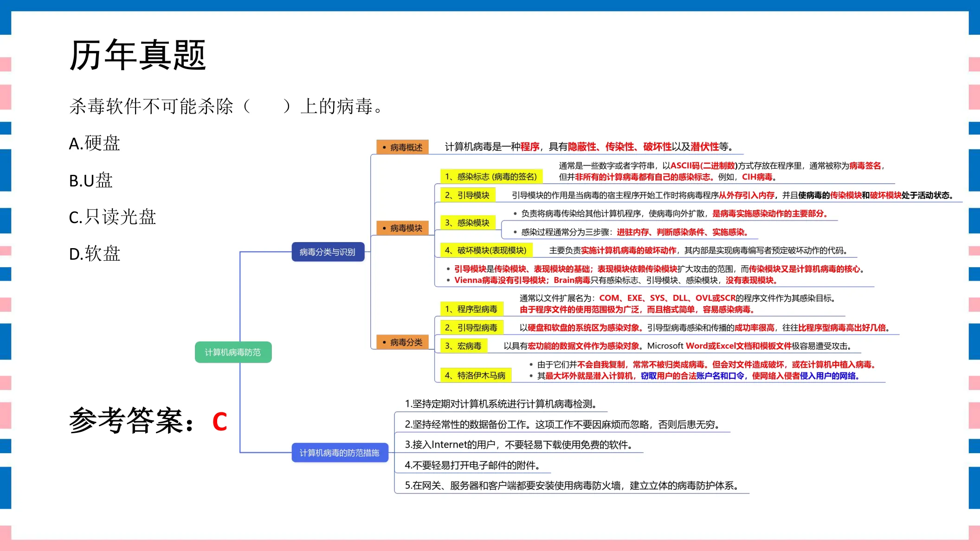Select the yellow 2、引导型病毒 node
Image resolution: width=980 pixels, height=551 pixels.
coord(471,327)
